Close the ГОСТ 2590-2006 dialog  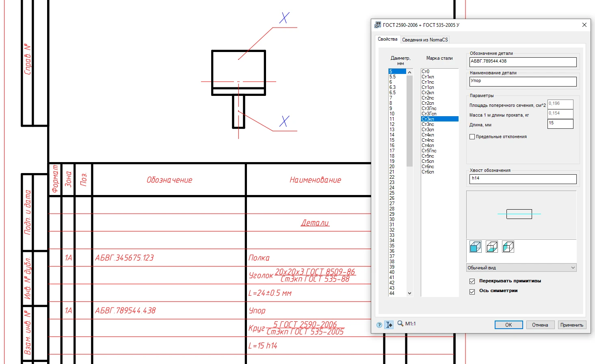584,25
